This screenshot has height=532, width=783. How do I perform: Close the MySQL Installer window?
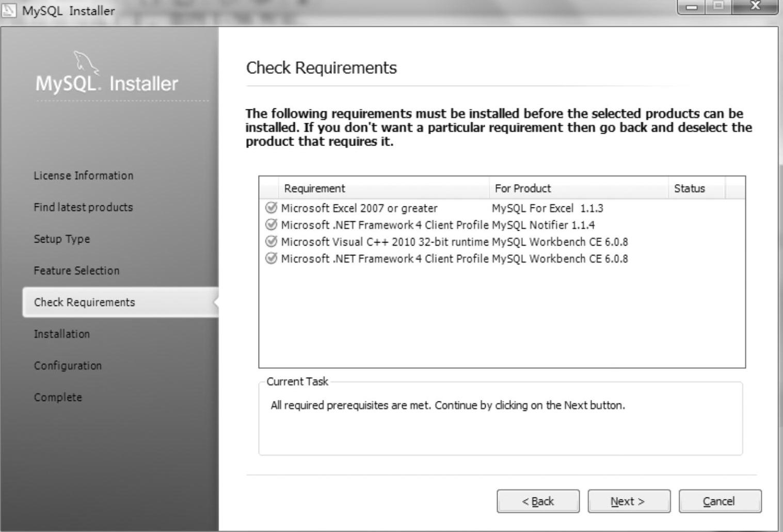click(x=755, y=6)
